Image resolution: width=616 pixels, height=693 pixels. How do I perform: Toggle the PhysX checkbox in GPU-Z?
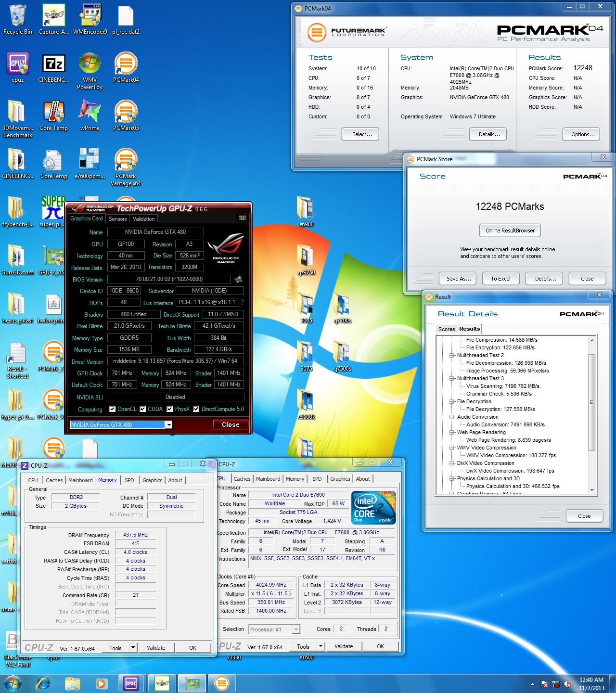click(170, 409)
